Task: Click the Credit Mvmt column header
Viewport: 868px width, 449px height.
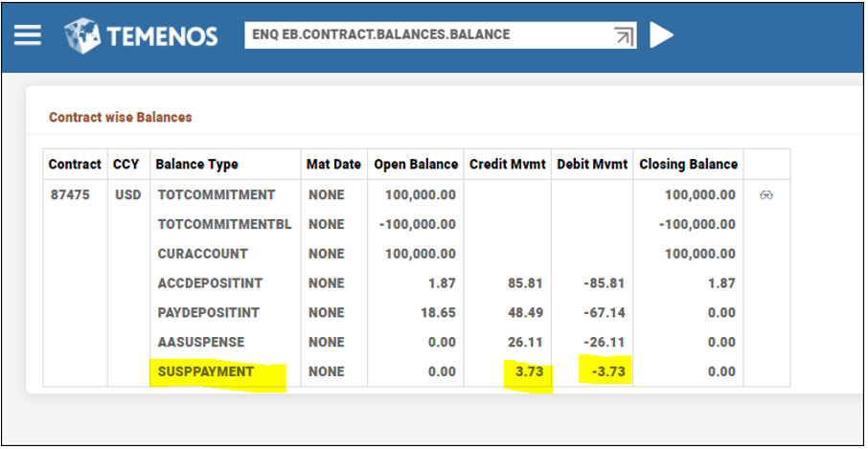Action: click(x=508, y=164)
